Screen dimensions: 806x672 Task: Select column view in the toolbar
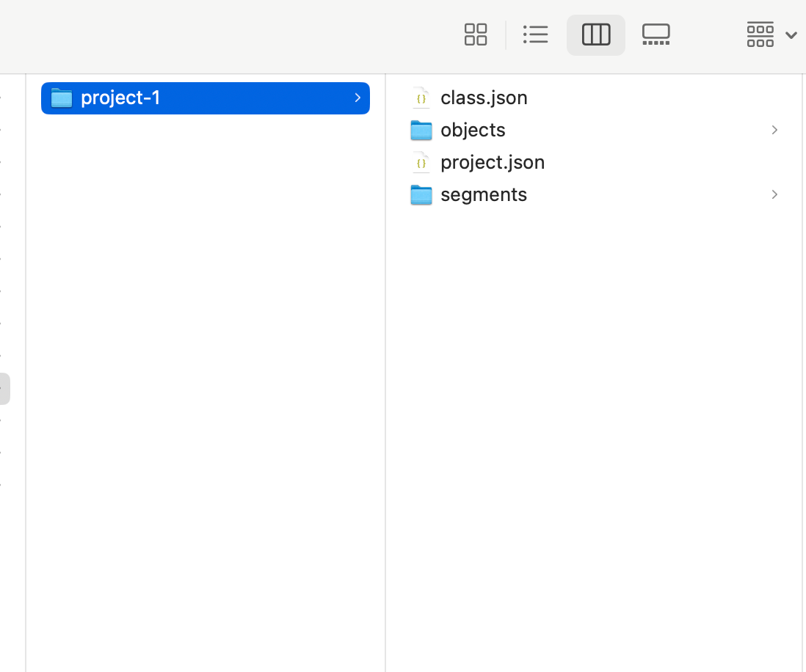(x=595, y=34)
